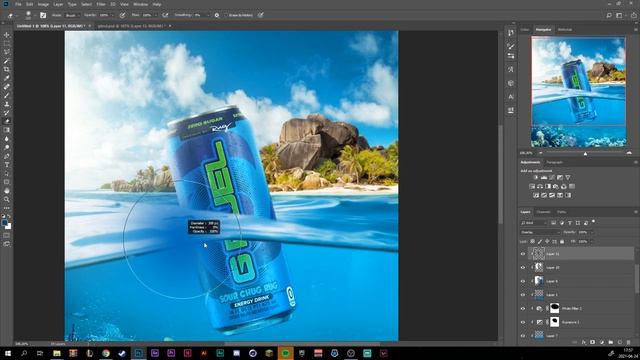Click the search icon at top right

[609, 15]
